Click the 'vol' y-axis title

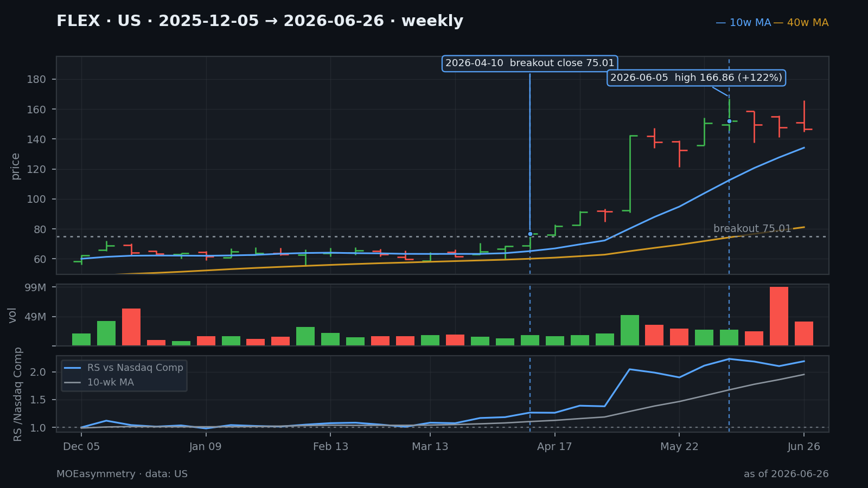pyautogui.click(x=12, y=315)
